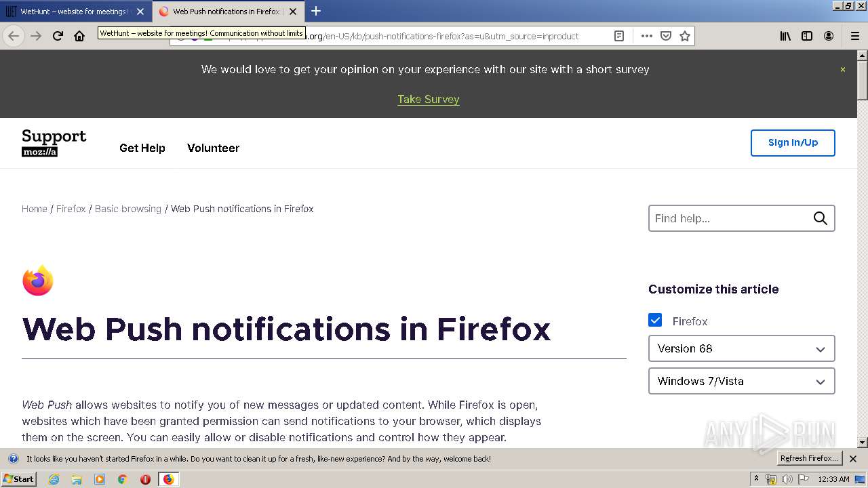Click the Web Push notifications in Firefox heading

coord(286,329)
